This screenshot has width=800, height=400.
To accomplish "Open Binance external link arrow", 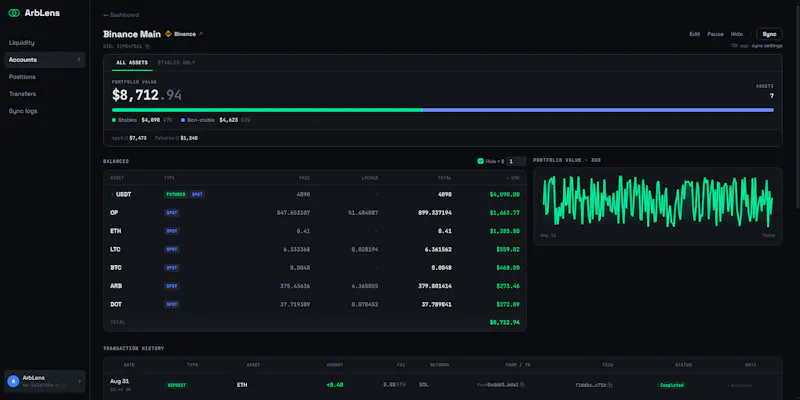I will [x=201, y=34].
